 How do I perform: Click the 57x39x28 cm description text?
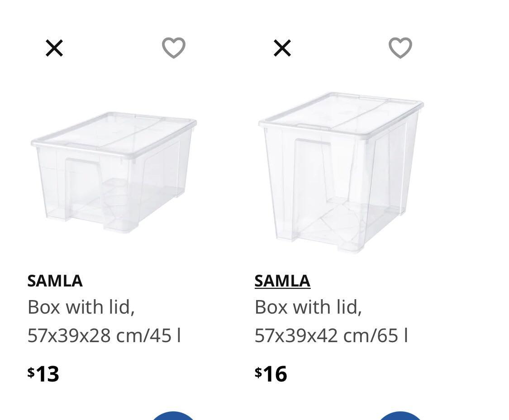(x=104, y=336)
